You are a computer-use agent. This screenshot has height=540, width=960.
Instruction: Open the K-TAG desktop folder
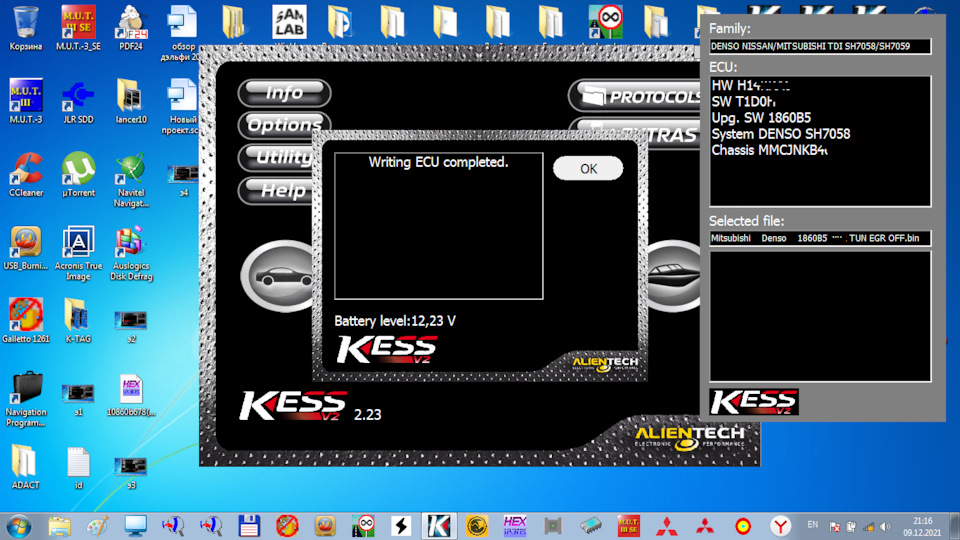(x=78, y=318)
